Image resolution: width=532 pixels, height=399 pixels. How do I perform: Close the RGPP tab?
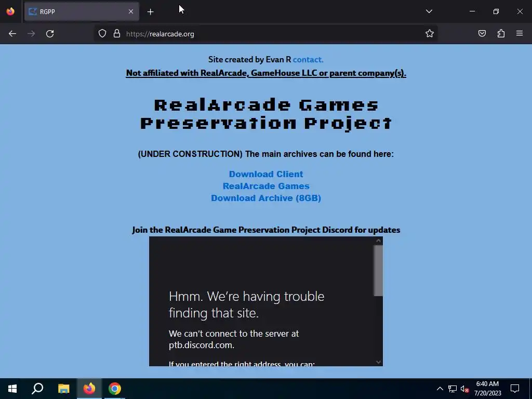(130, 11)
